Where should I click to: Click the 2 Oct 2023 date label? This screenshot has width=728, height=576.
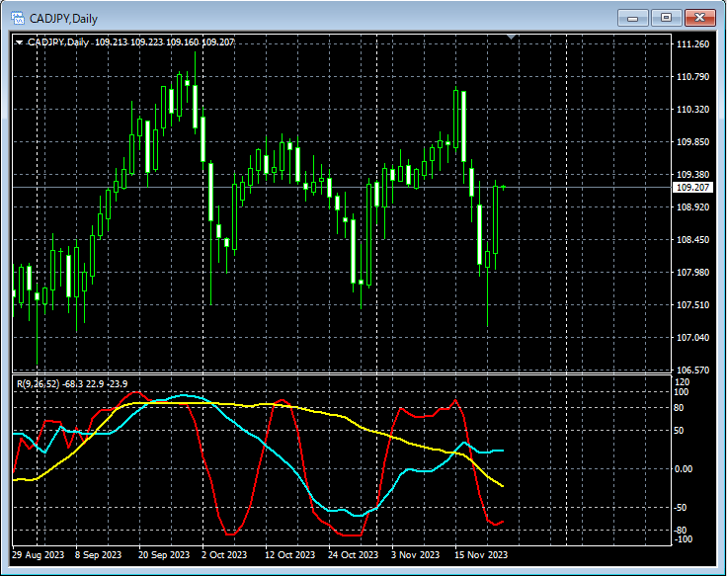click(x=224, y=554)
